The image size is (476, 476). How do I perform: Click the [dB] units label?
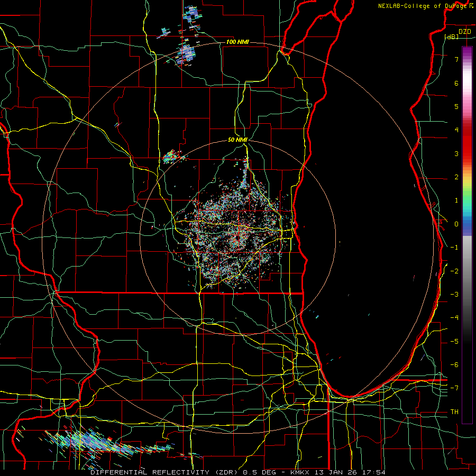click(452, 36)
